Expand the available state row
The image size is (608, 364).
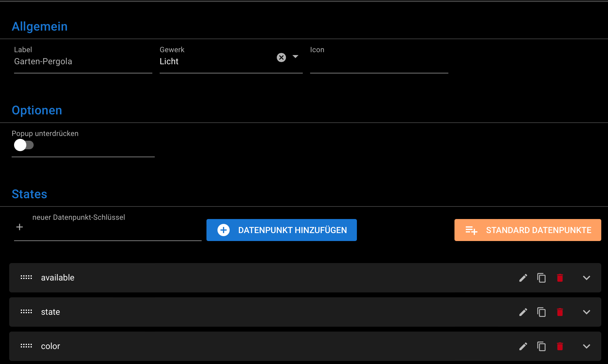coord(586,278)
